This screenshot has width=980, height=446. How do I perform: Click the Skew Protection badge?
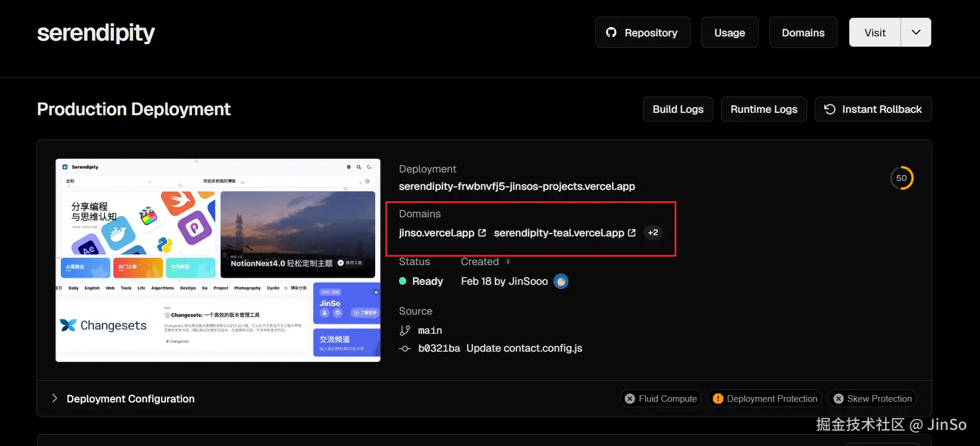pos(872,398)
